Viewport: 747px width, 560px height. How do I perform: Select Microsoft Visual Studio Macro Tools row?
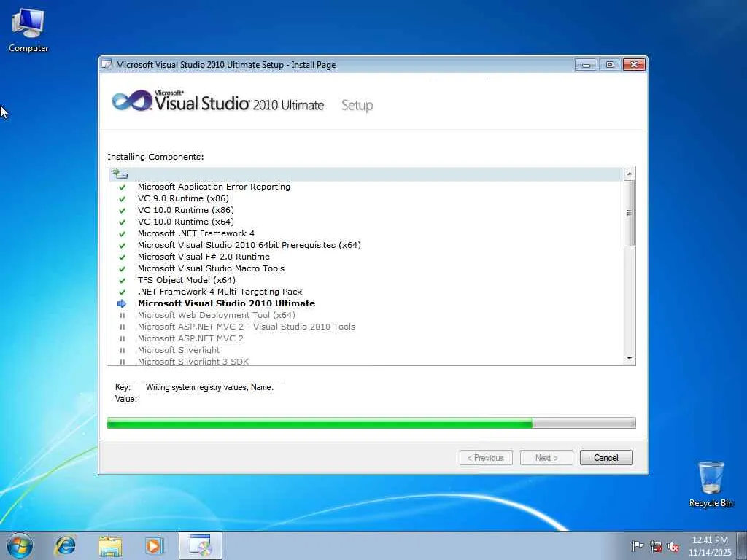pos(365,268)
